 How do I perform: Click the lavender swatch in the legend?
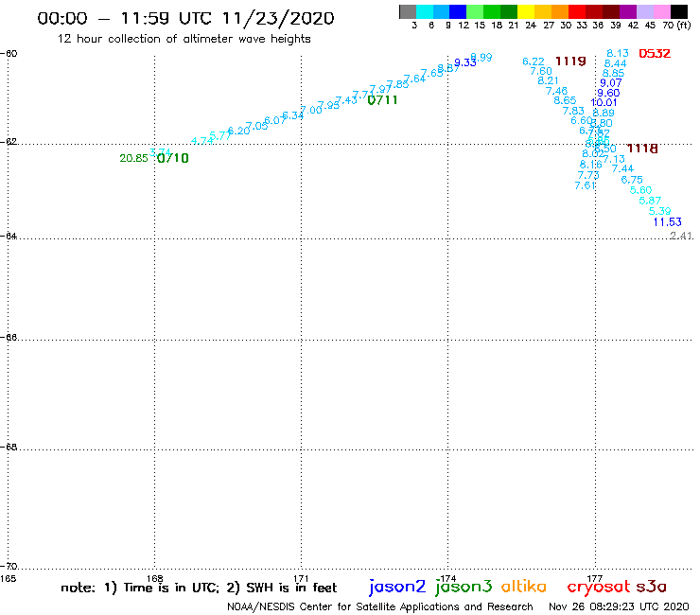(x=645, y=11)
